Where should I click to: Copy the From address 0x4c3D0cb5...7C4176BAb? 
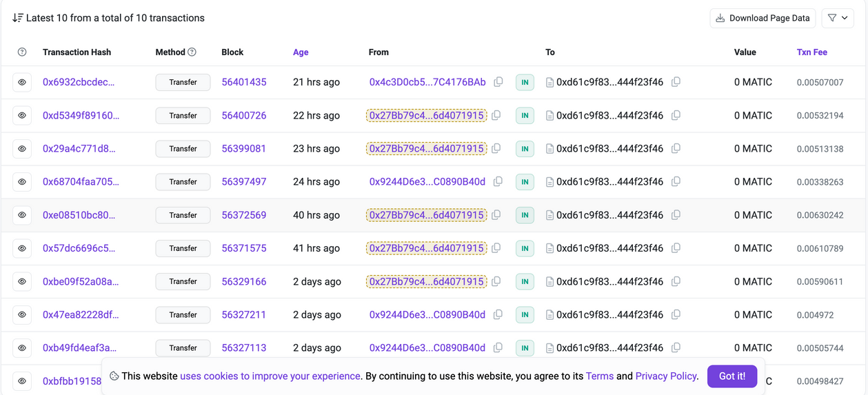pos(498,82)
